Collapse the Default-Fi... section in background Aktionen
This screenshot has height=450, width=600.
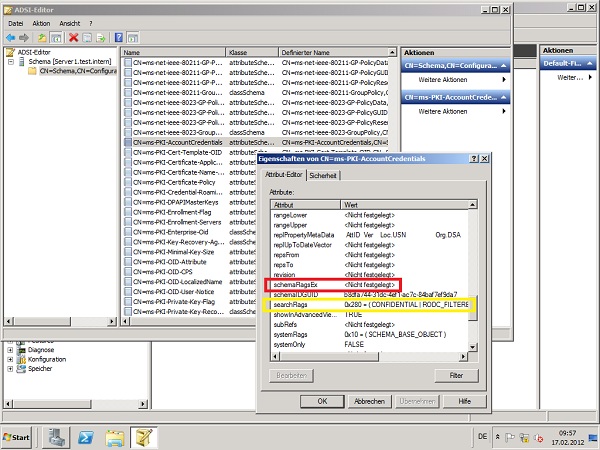point(590,64)
